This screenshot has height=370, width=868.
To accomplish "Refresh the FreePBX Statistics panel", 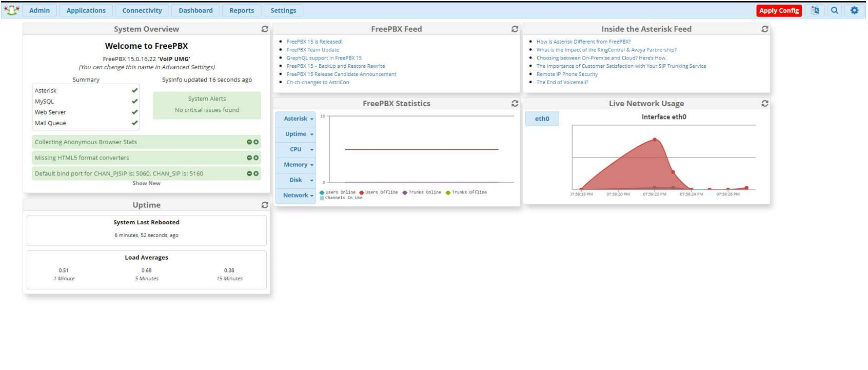I will coord(515,104).
